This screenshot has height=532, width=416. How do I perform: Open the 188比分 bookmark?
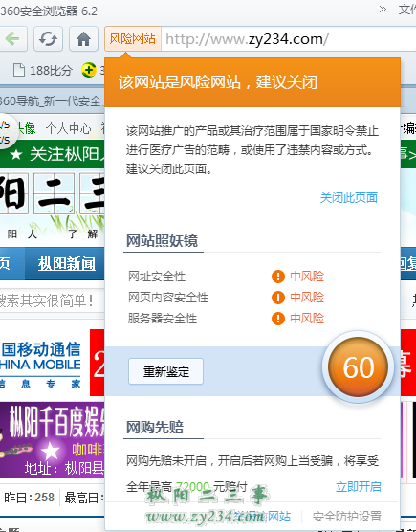tap(43, 70)
